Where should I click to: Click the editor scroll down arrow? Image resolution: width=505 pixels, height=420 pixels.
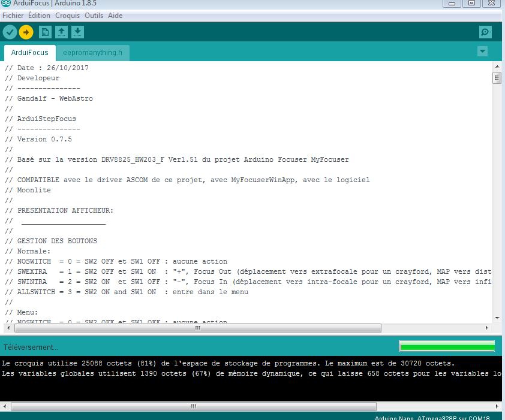[497, 318]
